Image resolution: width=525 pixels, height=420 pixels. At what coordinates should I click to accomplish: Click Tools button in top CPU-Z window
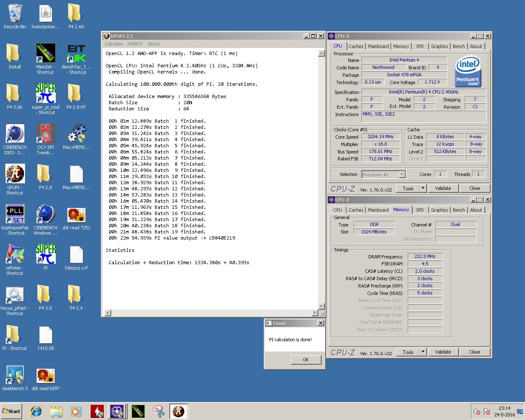click(408, 188)
